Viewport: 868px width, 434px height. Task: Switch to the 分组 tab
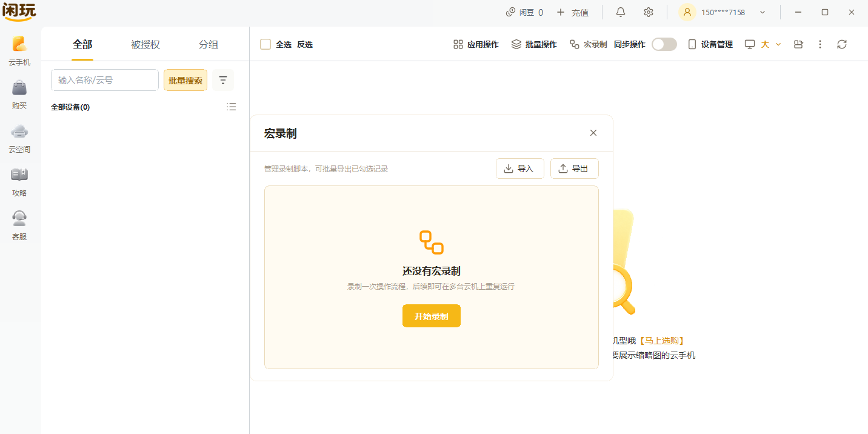click(209, 44)
